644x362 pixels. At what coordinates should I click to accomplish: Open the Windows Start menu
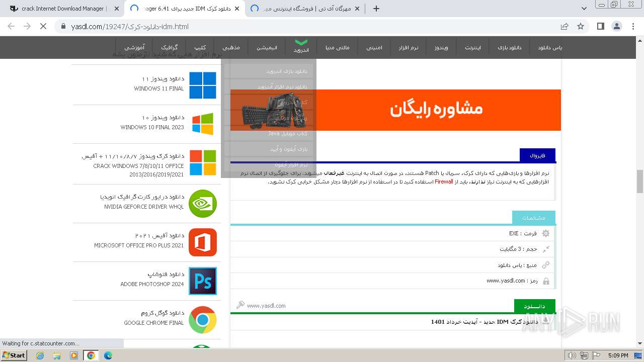(x=14, y=355)
